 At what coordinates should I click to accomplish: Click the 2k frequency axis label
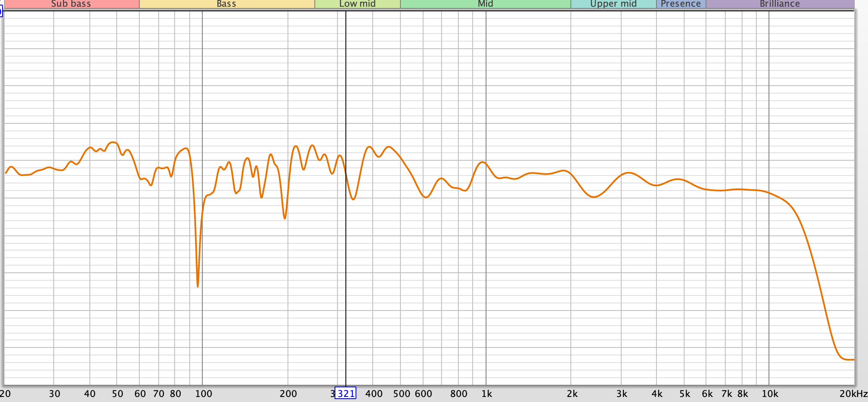click(572, 394)
